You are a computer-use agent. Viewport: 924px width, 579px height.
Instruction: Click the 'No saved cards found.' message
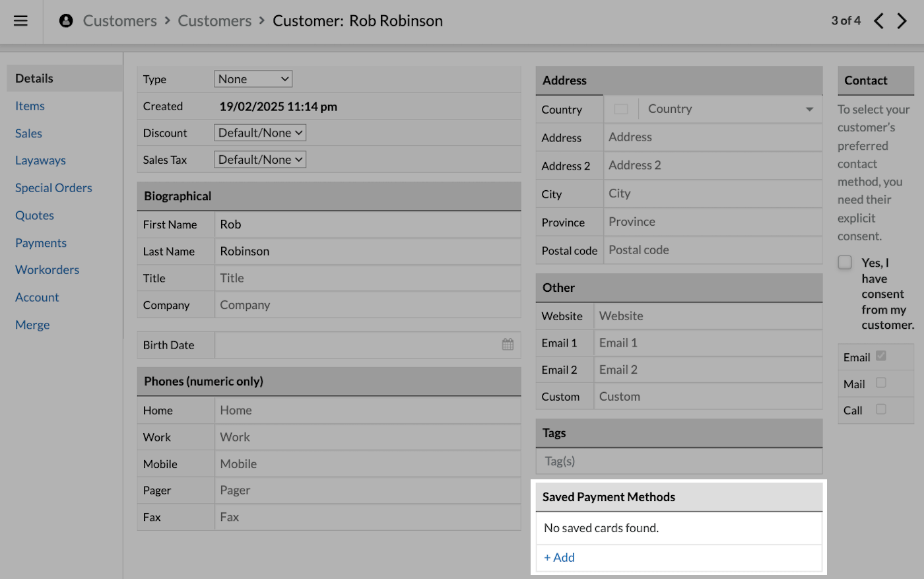[601, 528]
